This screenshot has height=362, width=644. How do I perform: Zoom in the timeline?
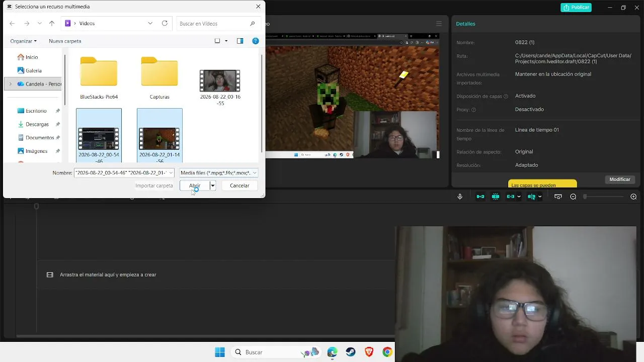coord(633,197)
